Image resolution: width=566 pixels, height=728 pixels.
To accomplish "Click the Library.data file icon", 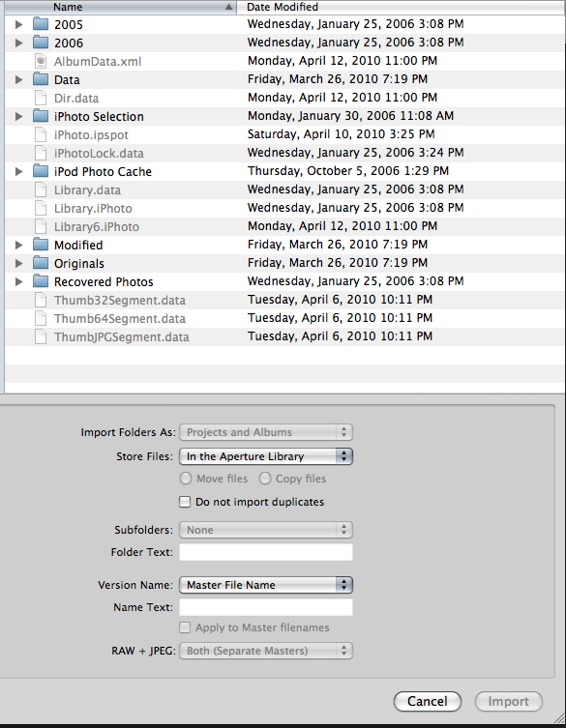I will [x=41, y=189].
